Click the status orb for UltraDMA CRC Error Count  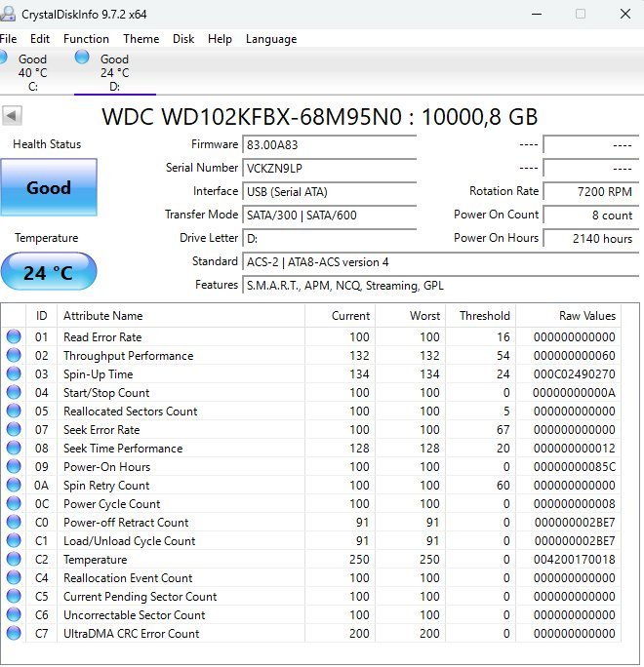tap(14, 634)
